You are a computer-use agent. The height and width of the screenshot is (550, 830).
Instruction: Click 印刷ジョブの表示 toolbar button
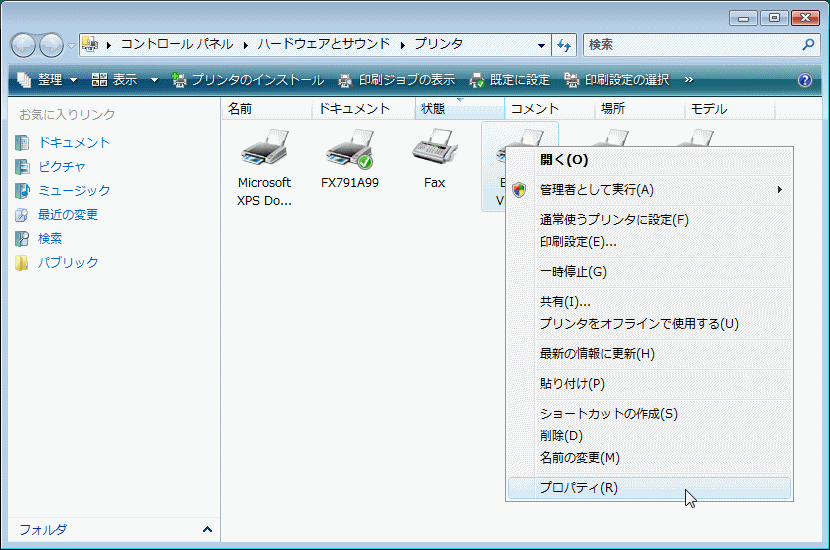[396, 80]
